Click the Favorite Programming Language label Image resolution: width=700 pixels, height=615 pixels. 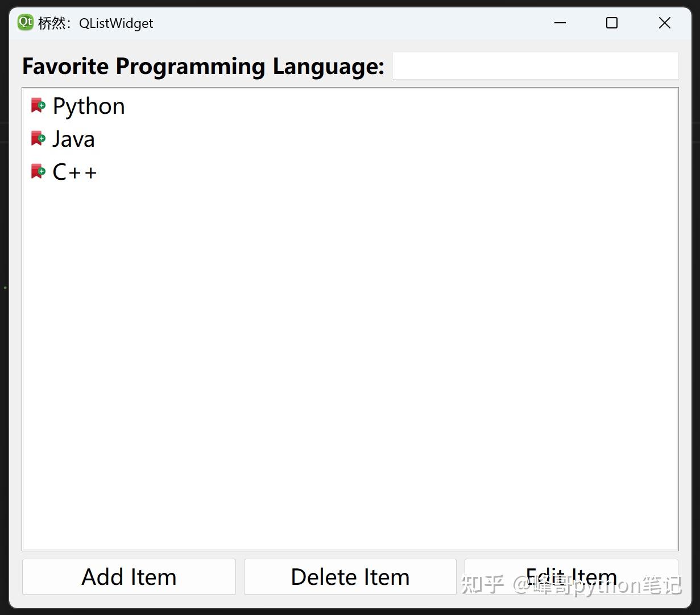click(203, 66)
